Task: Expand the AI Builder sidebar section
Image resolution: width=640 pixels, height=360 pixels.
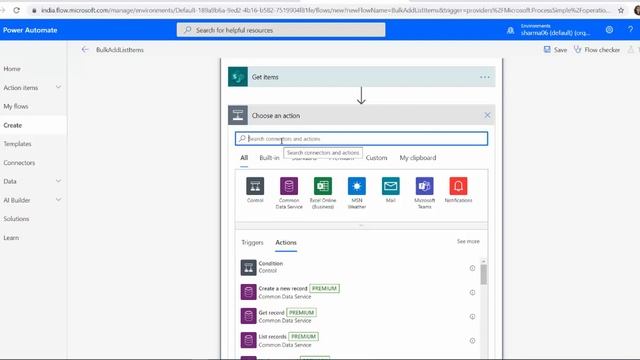Action: (58, 200)
